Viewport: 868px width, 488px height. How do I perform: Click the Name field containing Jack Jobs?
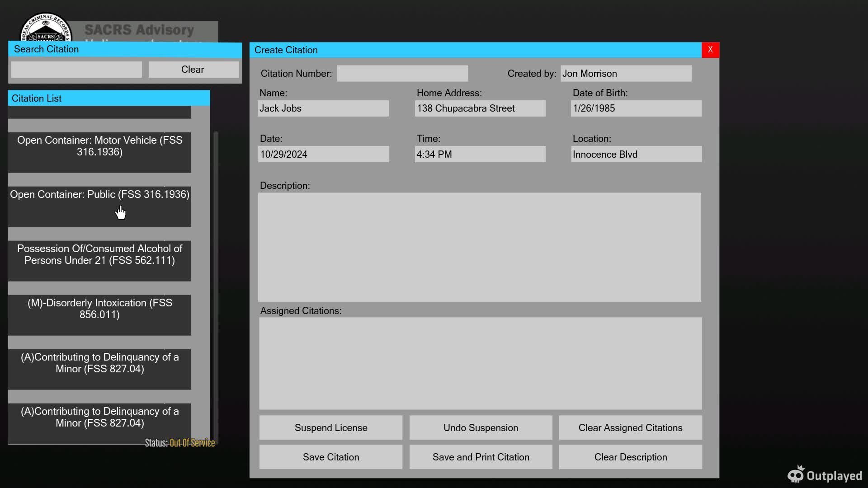coord(323,108)
